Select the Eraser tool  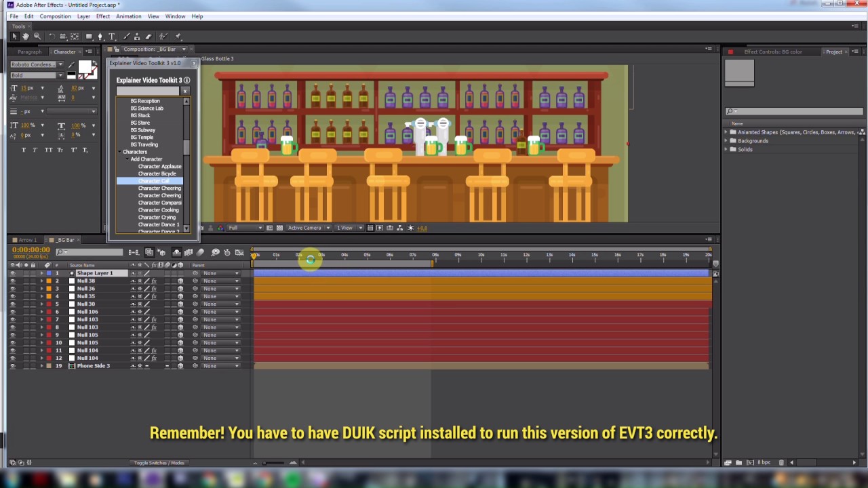point(149,37)
